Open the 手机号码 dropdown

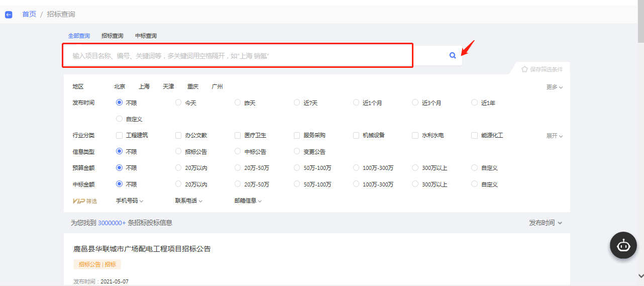[130, 201]
